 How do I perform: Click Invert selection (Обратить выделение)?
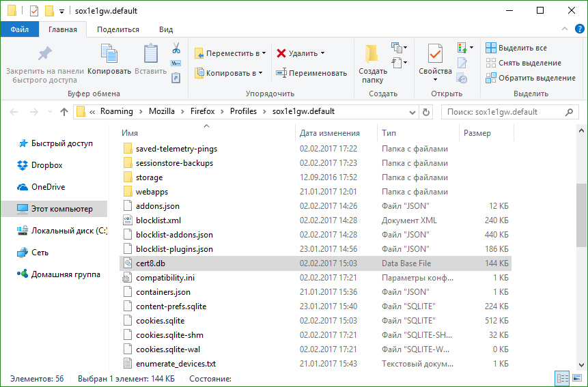pos(530,78)
